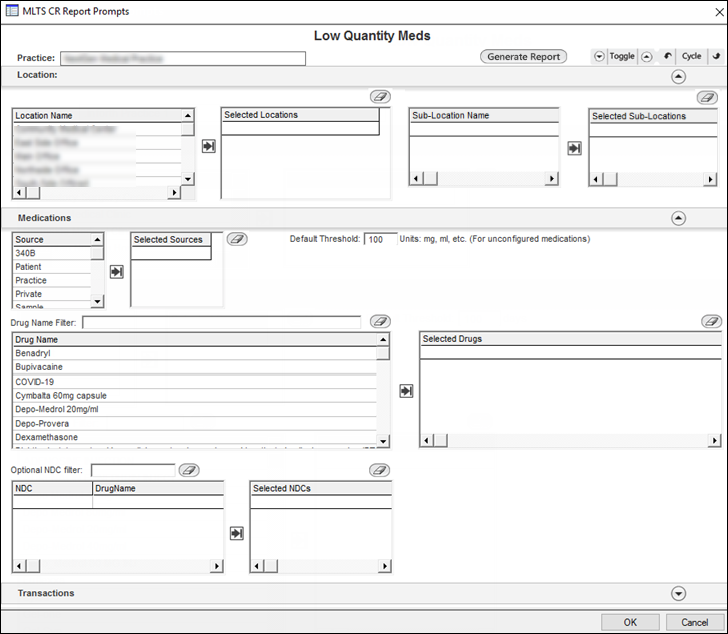Click the eraser icon above Selected Drugs
The width and height of the screenshot is (728, 634).
click(x=711, y=321)
